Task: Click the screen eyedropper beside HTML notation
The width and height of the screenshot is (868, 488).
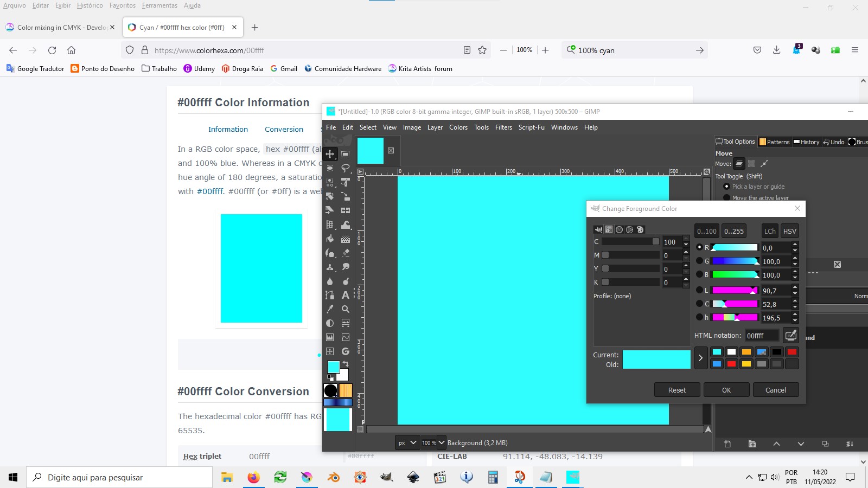Action: point(791,335)
